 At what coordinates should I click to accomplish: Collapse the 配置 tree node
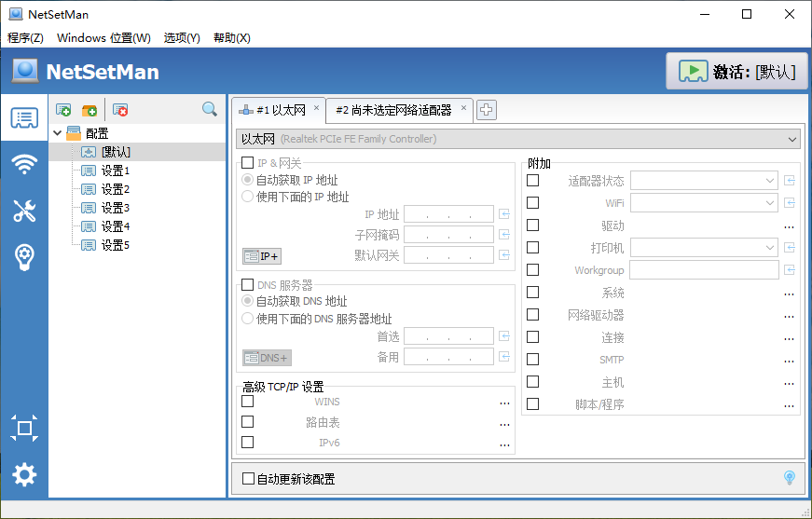pyautogui.click(x=58, y=133)
